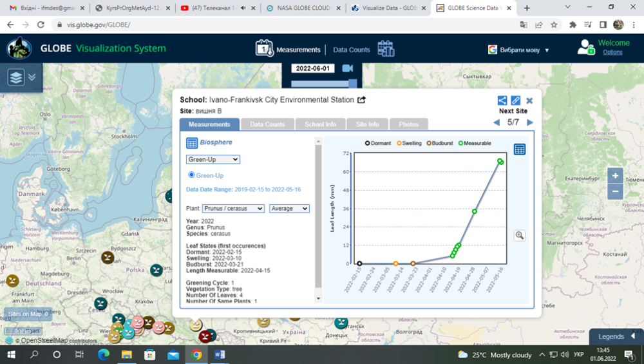Select the Green-Up radio button
This screenshot has height=364, width=644.
191,175
